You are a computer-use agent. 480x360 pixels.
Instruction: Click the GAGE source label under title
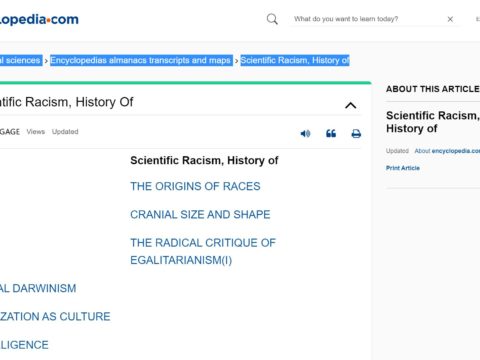pyautogui.click(x=10, y=132)
